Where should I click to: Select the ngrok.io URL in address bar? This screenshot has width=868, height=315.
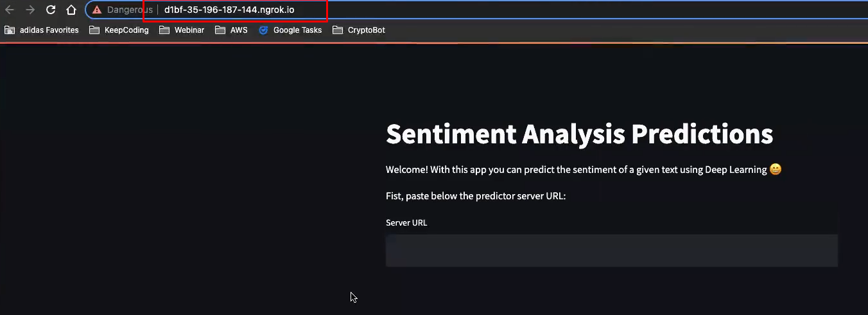[229, 10]
